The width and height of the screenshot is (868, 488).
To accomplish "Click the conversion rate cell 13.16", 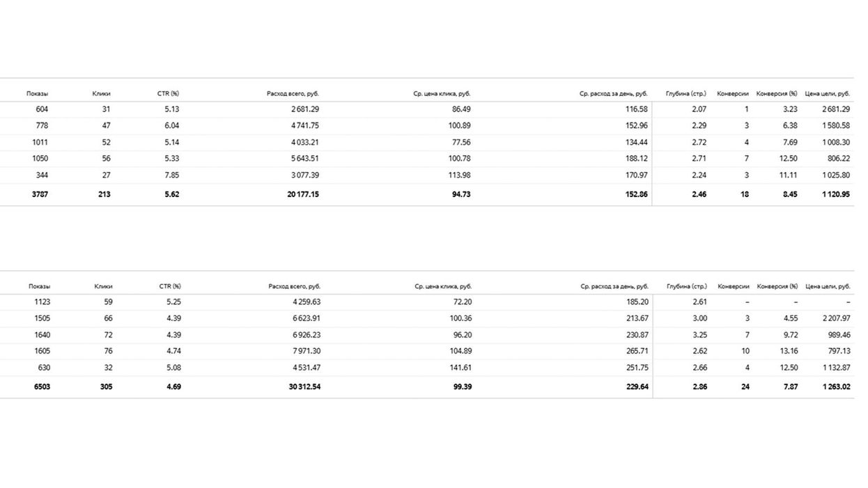I will tap(789, 351).
